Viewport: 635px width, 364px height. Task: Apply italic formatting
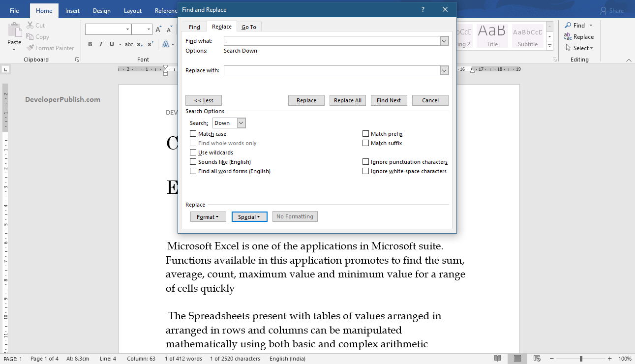pyautogui.click(x=100, y=44)
